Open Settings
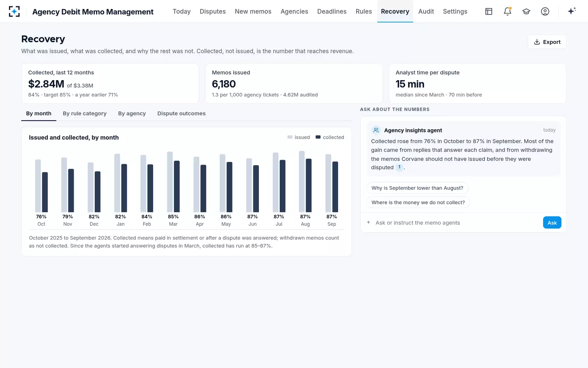The height and width of the screenshot is (368, 588). [x=455, y=11]
